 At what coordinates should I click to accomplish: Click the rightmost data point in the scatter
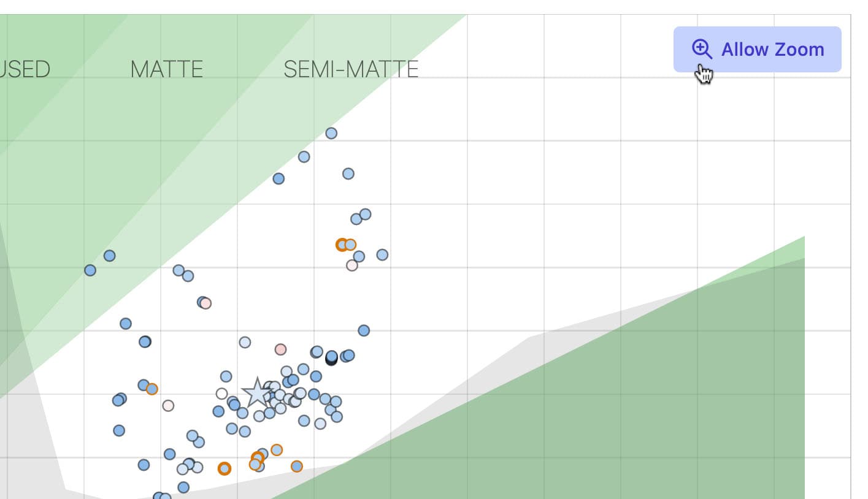coord(382,254)
